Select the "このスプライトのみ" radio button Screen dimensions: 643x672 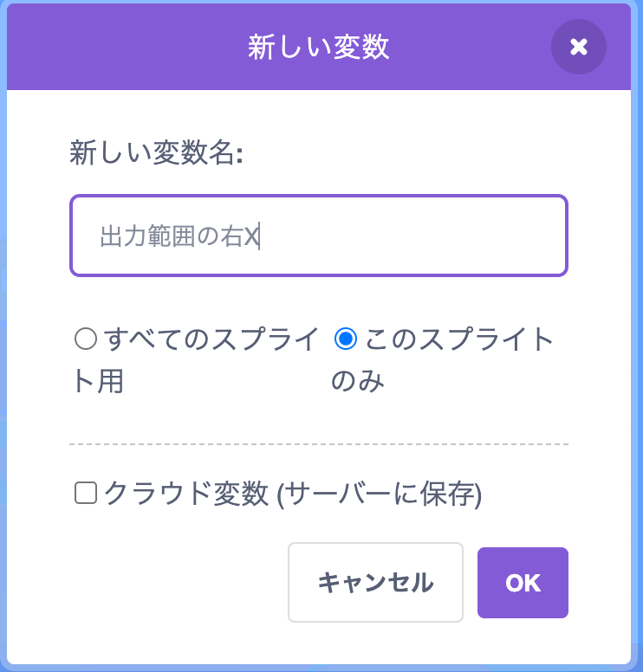(346, 339)
